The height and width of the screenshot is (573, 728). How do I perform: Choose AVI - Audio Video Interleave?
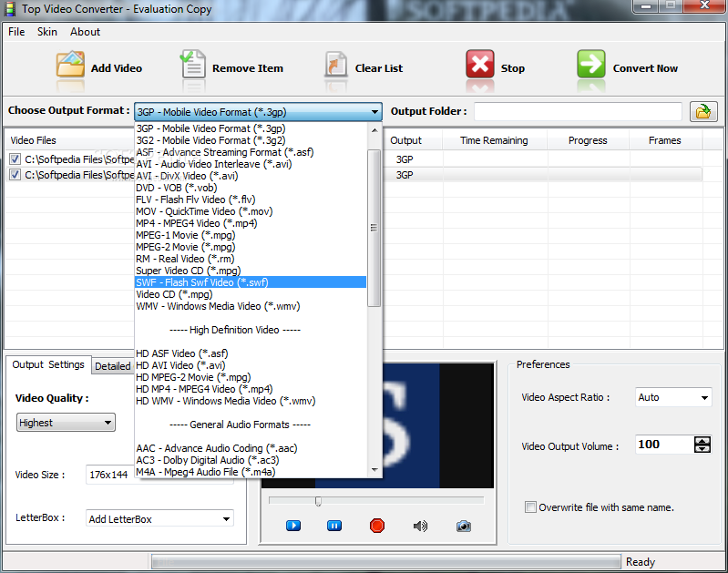tap(251, 164)
